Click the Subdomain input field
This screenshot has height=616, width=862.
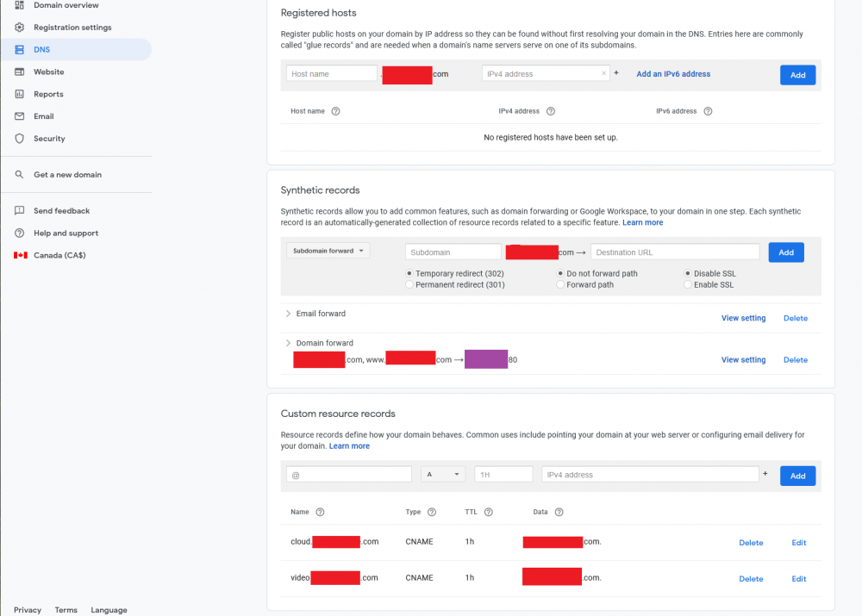coord(453,252)
